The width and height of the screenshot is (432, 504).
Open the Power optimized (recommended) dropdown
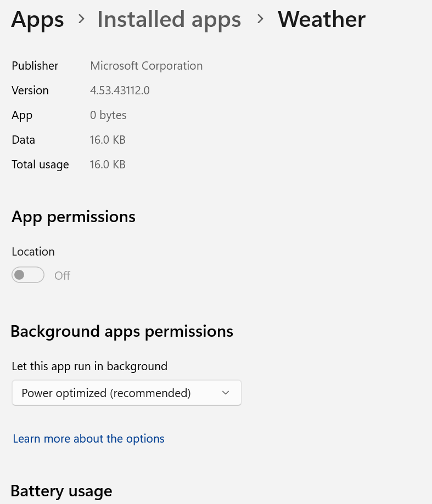click(126, 393)
